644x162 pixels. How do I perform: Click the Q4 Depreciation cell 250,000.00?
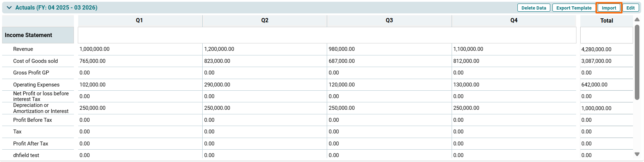[466, 108]
